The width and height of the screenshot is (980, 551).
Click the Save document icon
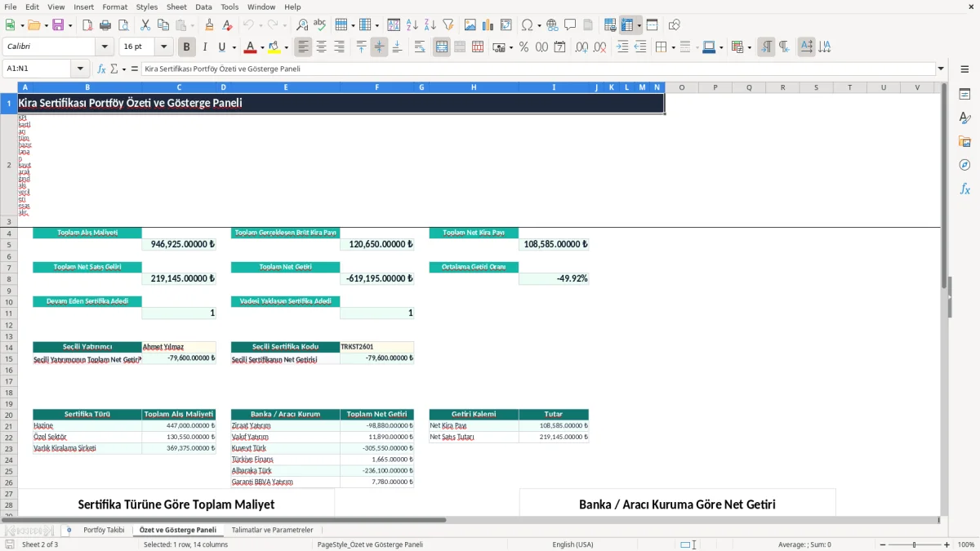[58, 25]
